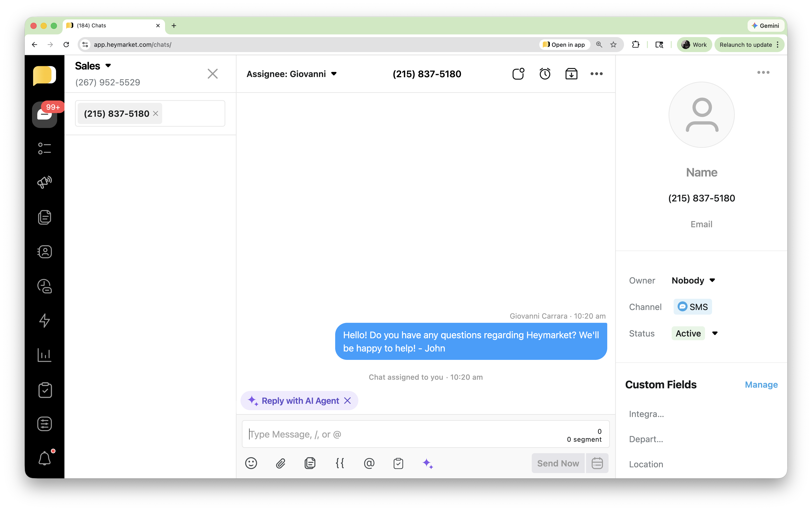Open the Contacts icon in left sidebar
Image resolution: width=812 pixels, height=511 pixels.
tap(45, 252)
